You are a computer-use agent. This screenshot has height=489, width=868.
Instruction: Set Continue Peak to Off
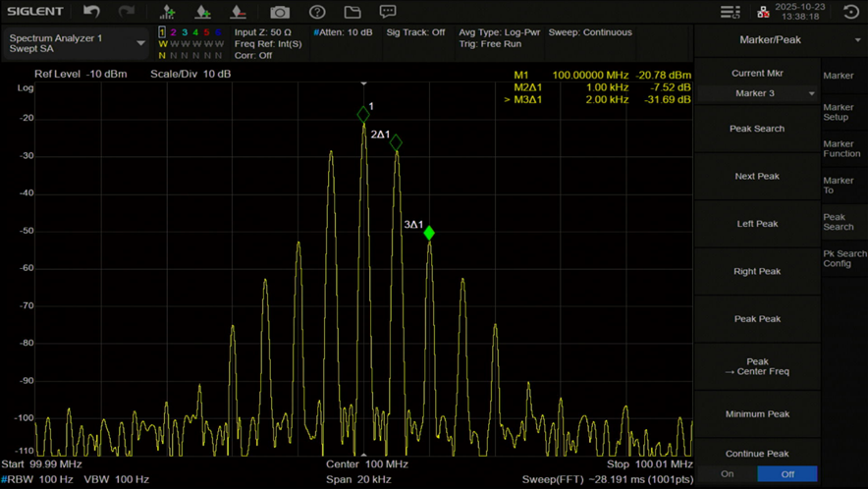point(787,473)
